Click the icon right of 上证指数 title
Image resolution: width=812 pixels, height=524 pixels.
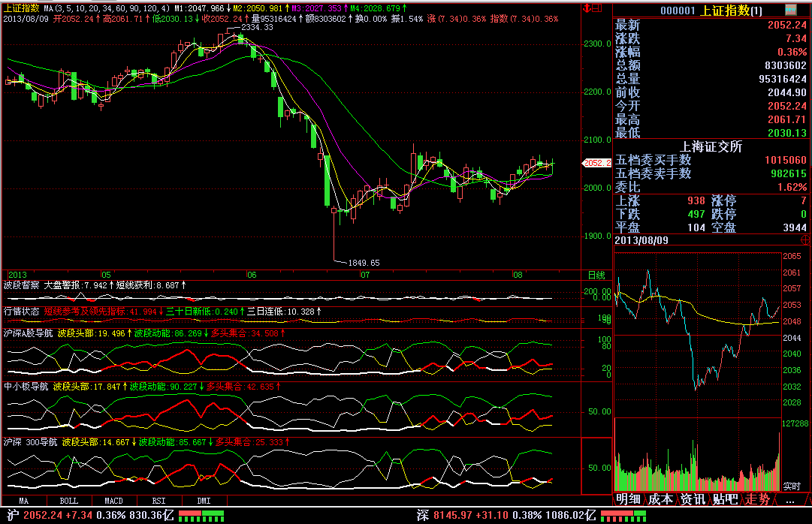click(791, 10)
